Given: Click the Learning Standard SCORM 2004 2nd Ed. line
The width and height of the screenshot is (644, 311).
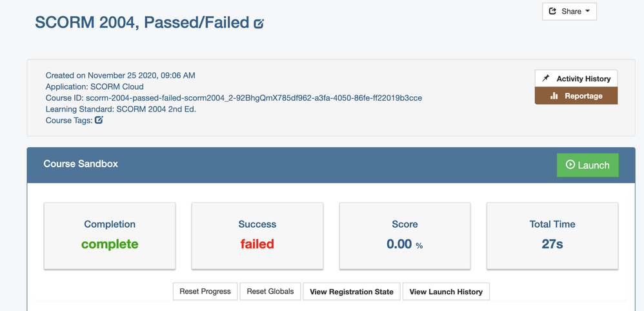Looking at the screenshot, I should point(121,109).
